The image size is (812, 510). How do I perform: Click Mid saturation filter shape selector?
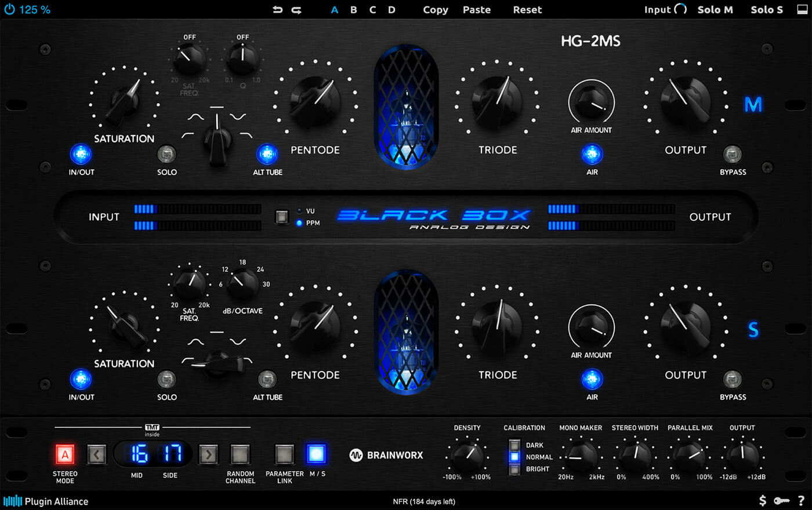pos(217,140)
